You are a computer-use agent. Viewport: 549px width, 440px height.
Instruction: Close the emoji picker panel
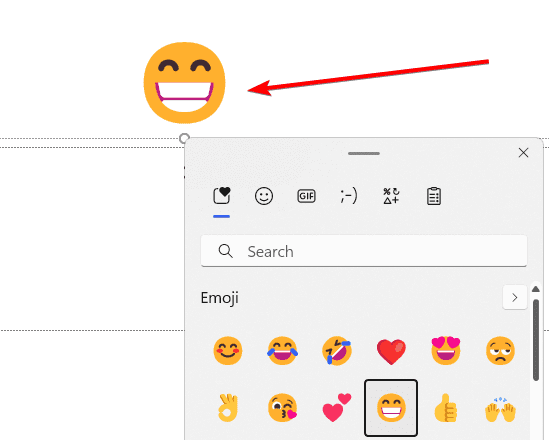[523, 153]
